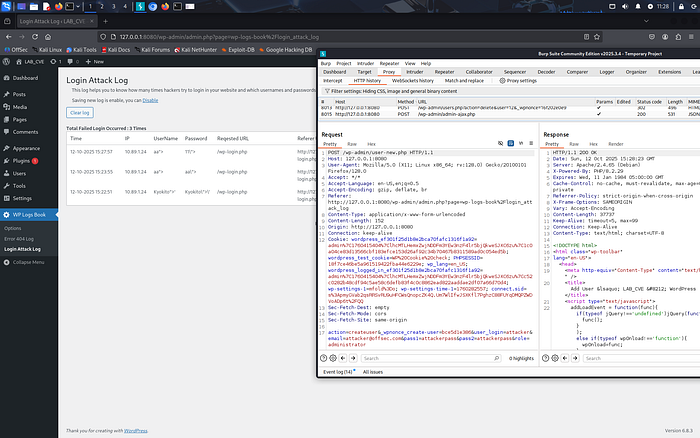Viewport: 700px width, 438px height.
Task: Switch Response view to the Render tab
Action: [x=616, y=144]
